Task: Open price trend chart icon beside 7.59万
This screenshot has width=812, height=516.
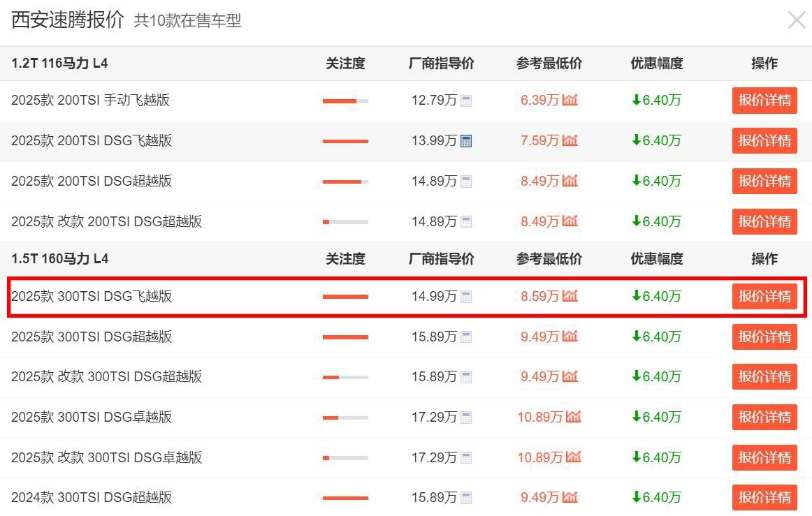Action: (x=570, y=140)
